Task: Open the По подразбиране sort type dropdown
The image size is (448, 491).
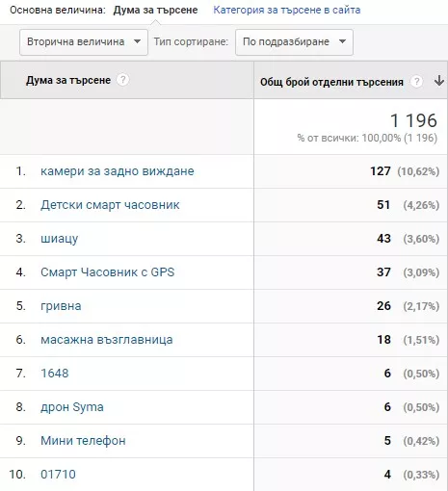Action: tap(294, 42)
